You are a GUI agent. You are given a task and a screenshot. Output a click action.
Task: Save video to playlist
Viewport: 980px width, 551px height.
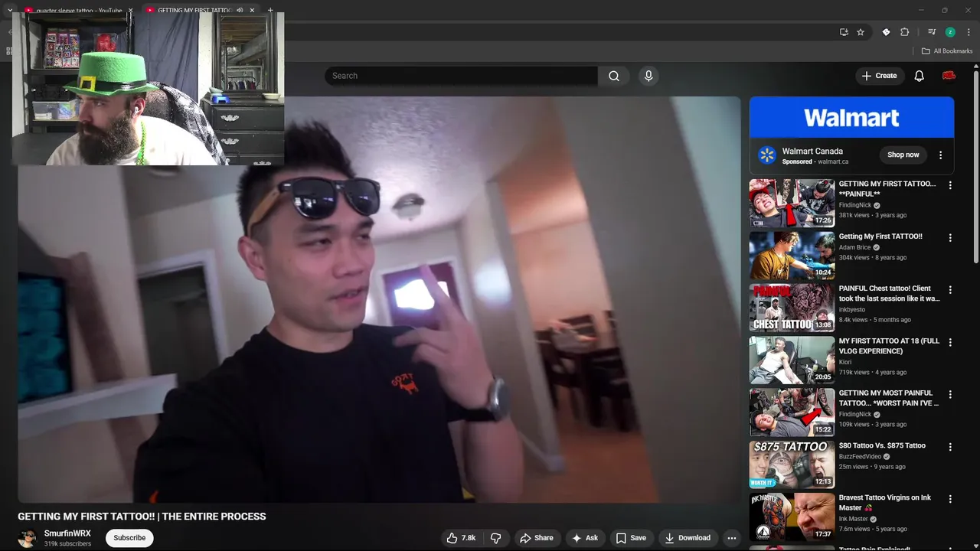(631, 538)
